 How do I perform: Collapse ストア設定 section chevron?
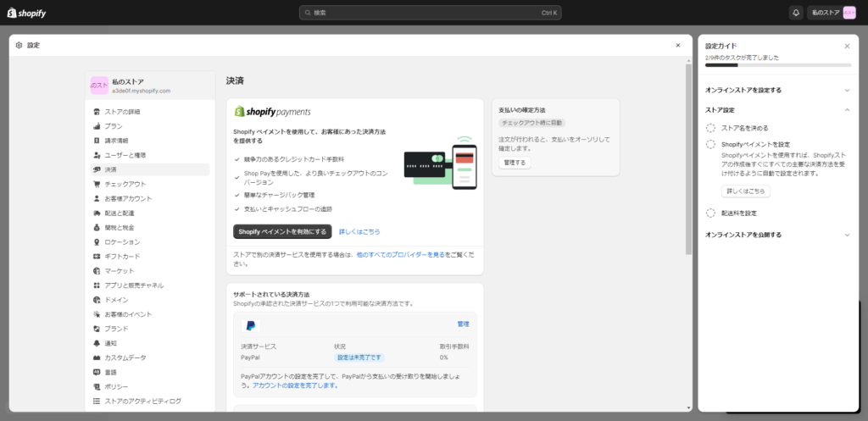pyautogui.click(x=847, y=110)
